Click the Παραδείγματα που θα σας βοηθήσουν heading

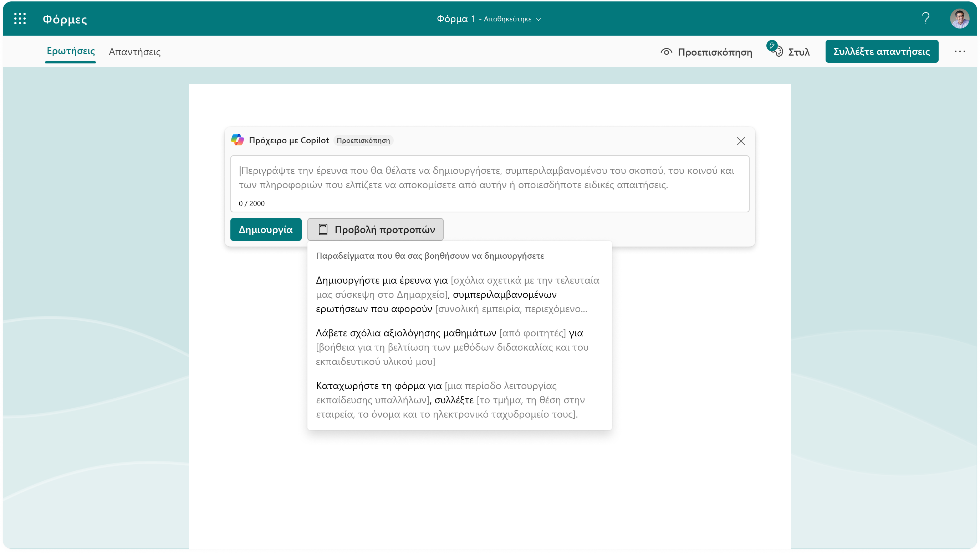click(429, 256)
